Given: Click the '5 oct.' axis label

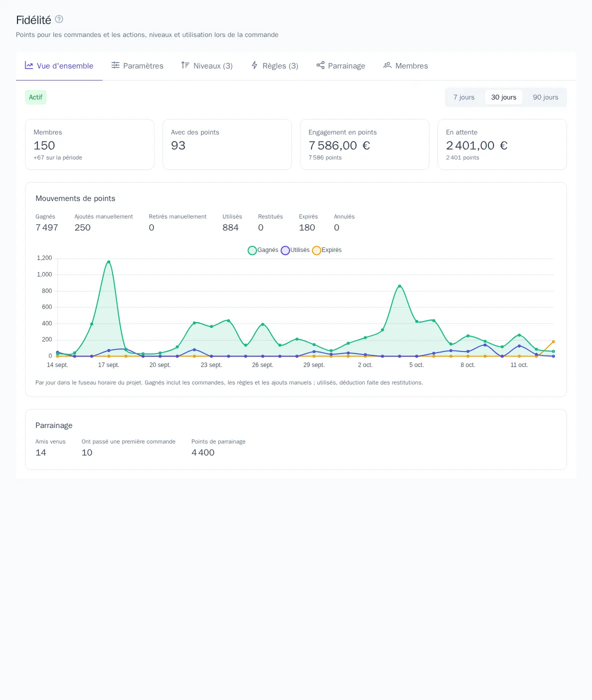Looking at the screenshot, I should click(x=416, y=365).
